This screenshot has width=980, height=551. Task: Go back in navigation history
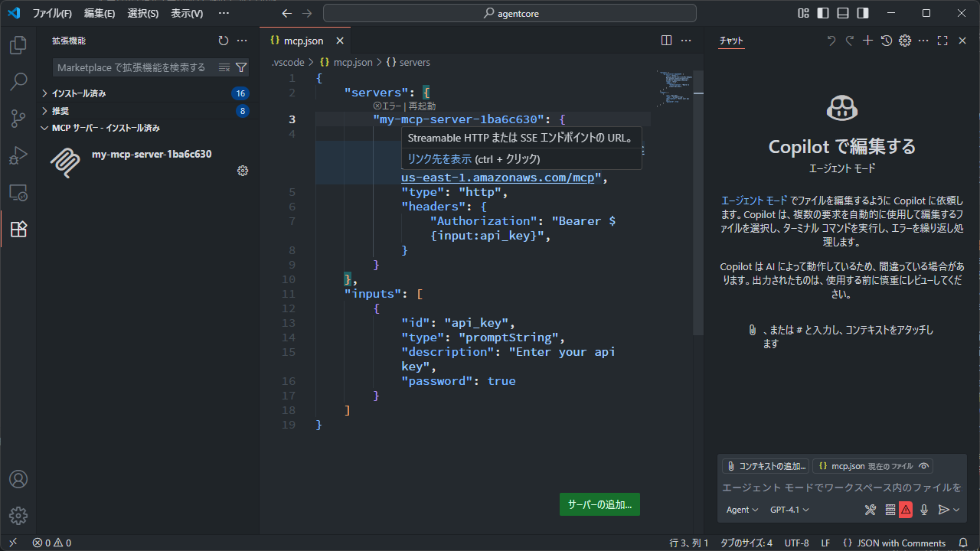click(x=287, y=13)
